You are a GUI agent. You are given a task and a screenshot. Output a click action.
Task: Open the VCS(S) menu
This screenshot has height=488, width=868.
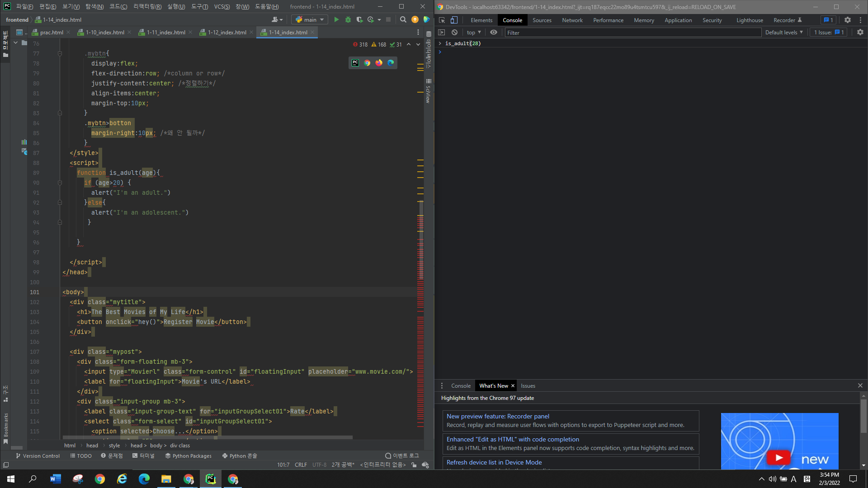pos(222,6)
